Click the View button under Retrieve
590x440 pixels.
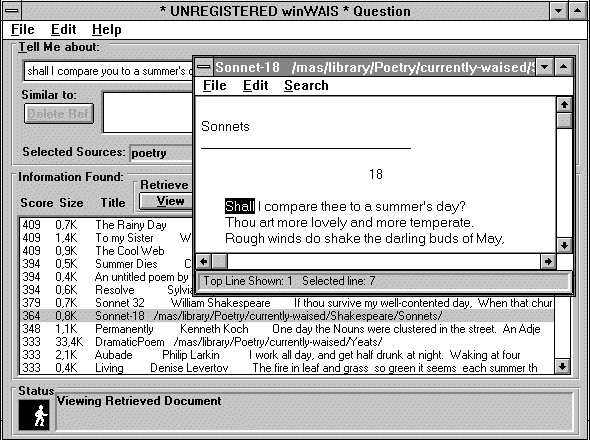click(166, 201)
